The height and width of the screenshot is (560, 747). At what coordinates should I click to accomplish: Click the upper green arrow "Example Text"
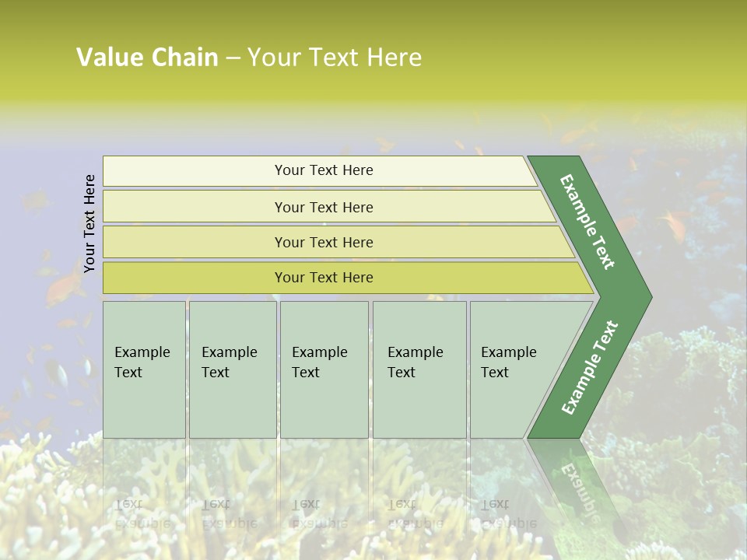[x=588, y=222]
